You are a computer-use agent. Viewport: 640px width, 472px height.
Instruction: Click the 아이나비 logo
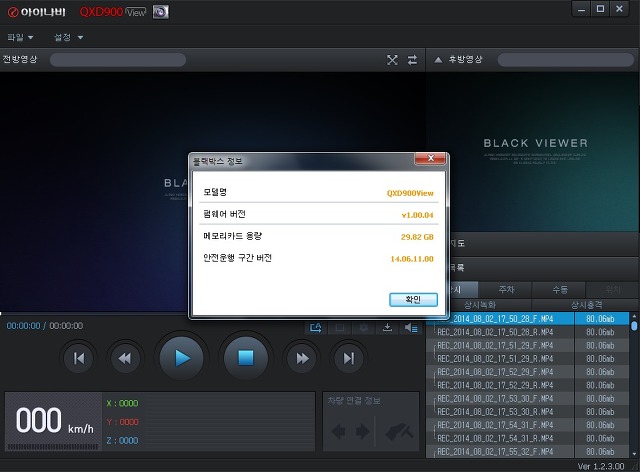(x=37, y=12)
